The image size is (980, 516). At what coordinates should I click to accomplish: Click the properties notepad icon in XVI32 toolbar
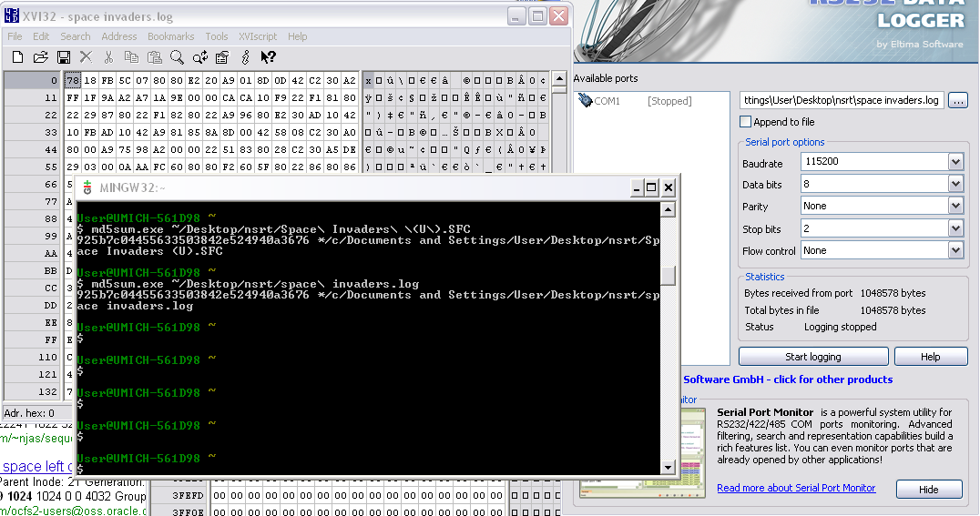click(x=222, y=57)
